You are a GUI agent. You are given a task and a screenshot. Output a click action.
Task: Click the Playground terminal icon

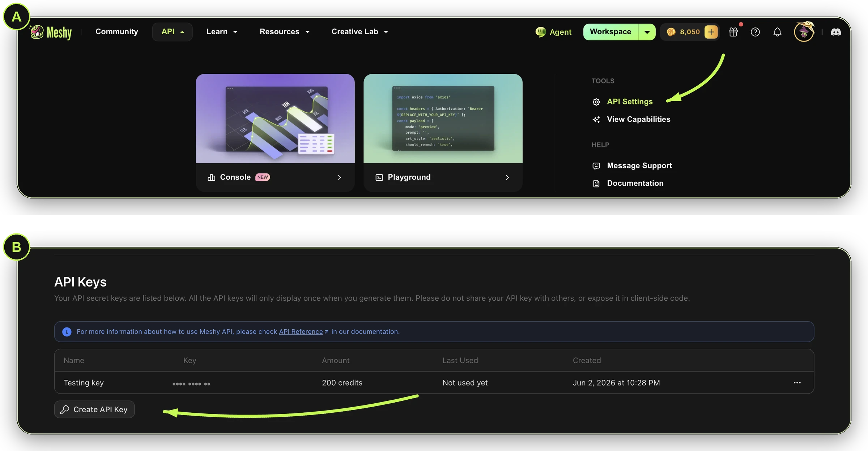(379, 177)
